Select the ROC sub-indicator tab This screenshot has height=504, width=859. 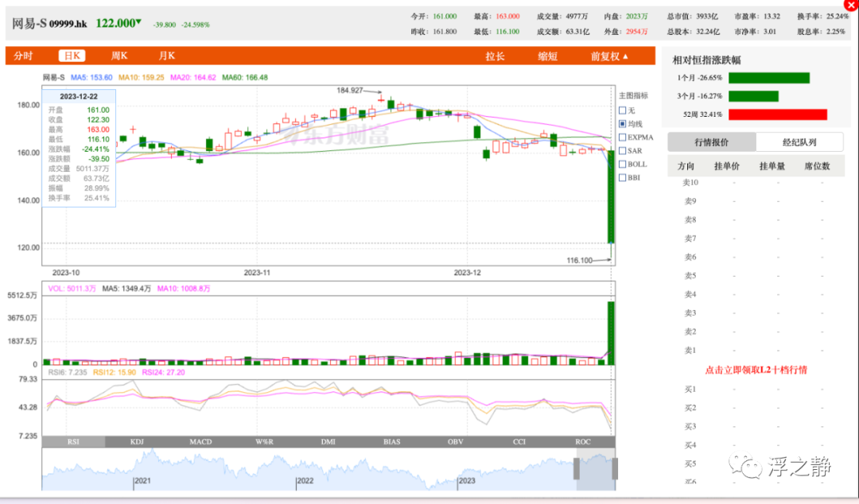583,441
